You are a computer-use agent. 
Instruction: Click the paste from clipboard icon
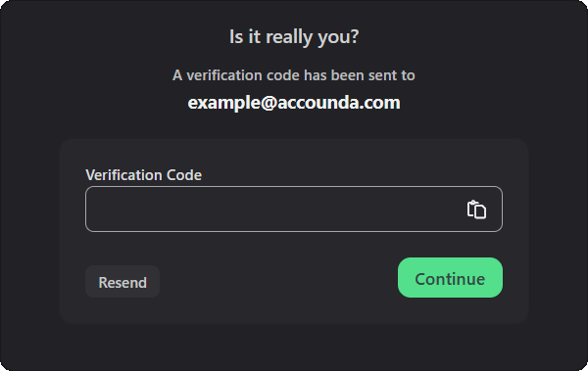[x=476, y=209]
